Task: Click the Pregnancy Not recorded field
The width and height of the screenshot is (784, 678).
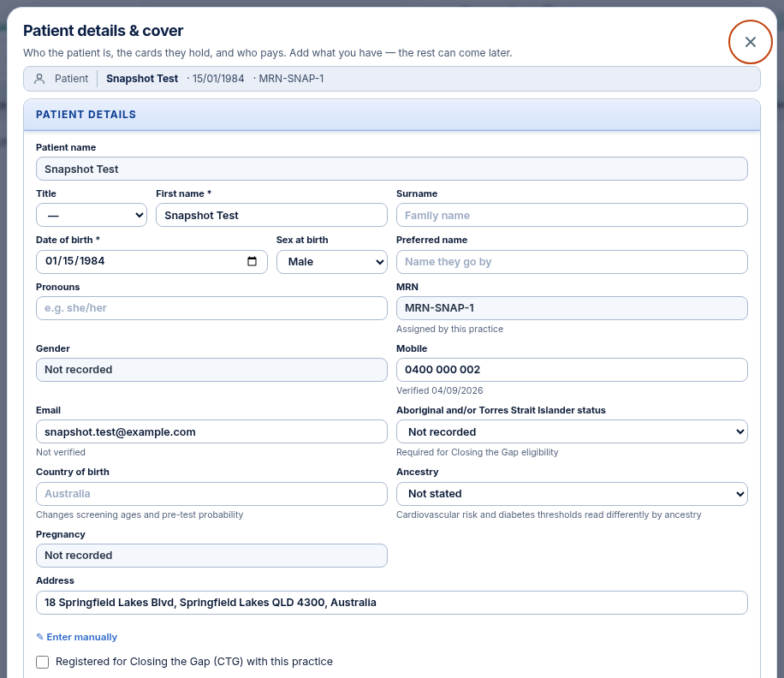Action: click(x=211, y=556)
